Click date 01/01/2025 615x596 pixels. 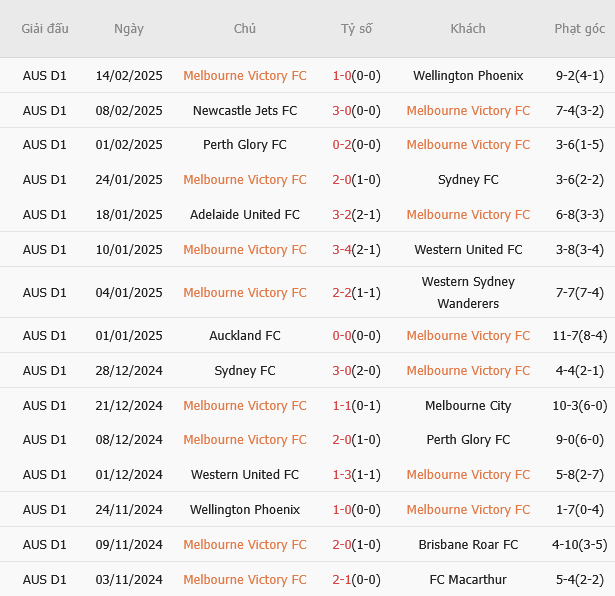[x=129, y=336]
